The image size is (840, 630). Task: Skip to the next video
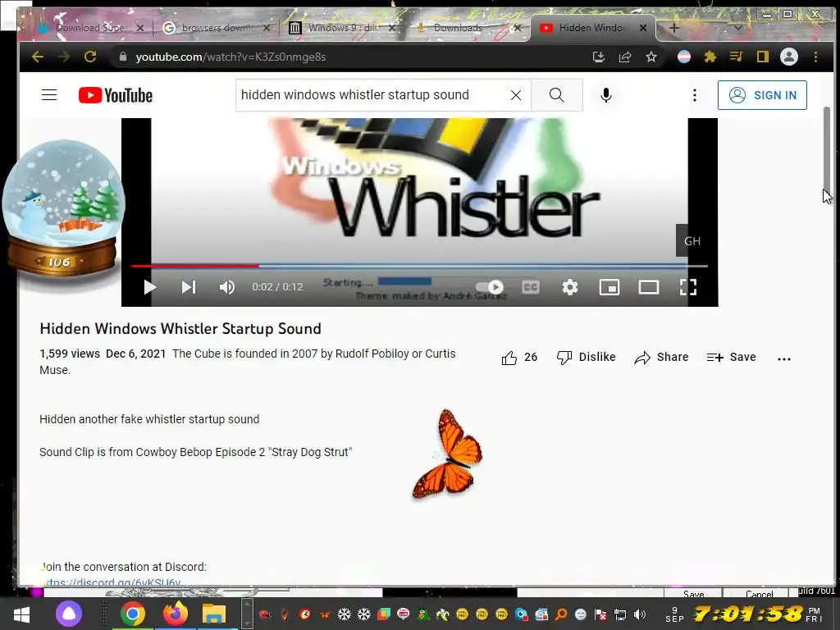point(188,287)
